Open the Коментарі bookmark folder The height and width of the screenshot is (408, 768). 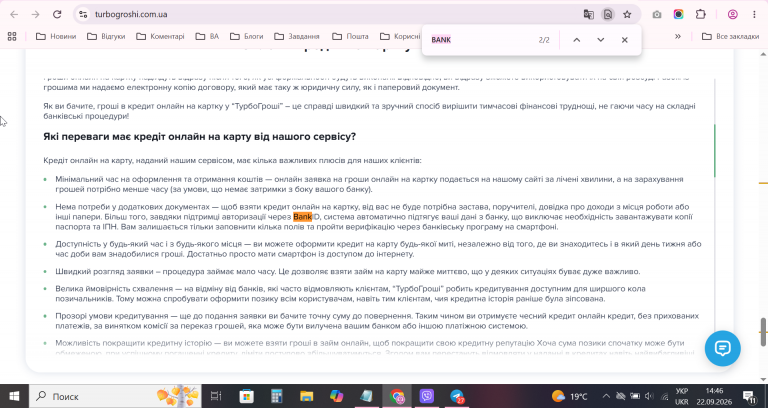click(x=161, y=36)
